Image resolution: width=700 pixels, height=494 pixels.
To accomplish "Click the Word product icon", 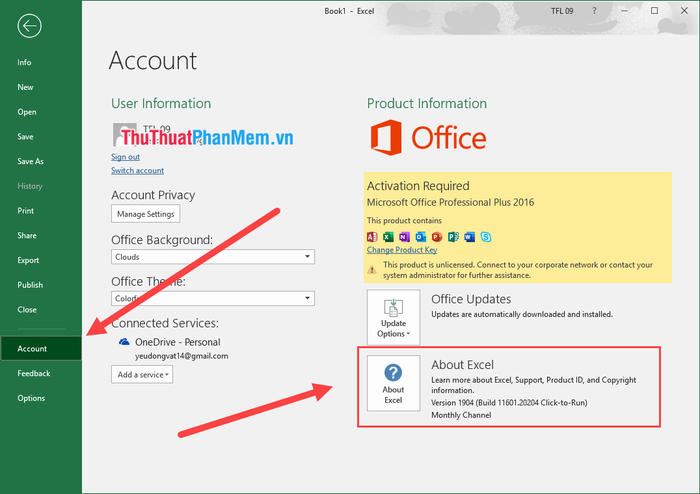I will (x=469, y=237).
